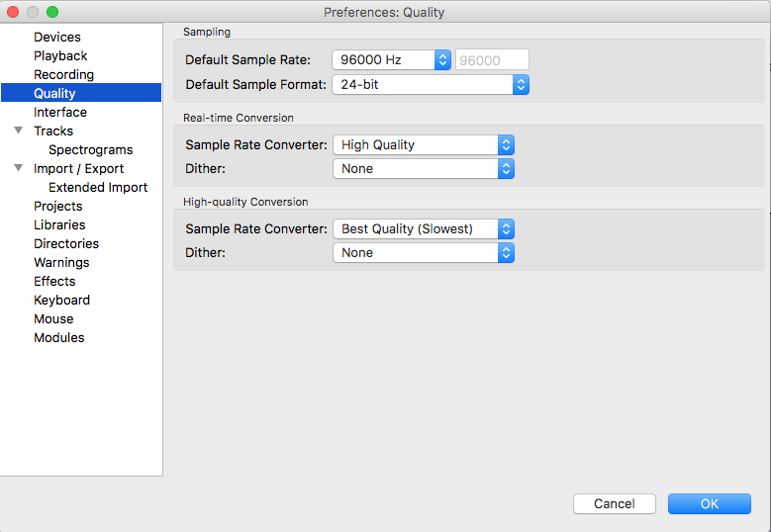This screenshot has width=771, height=532.
Task: Open the Real-time Conversion Dither dropdown
Action: [x=424, y=168]
